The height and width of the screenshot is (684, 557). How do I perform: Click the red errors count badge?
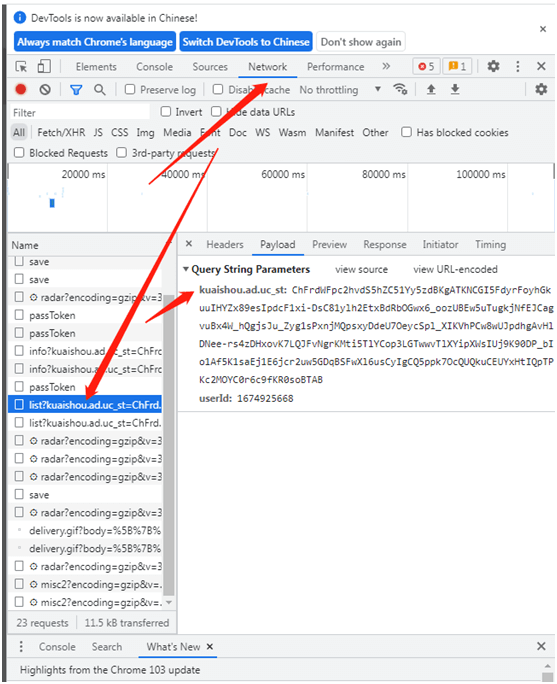[426, 66]
